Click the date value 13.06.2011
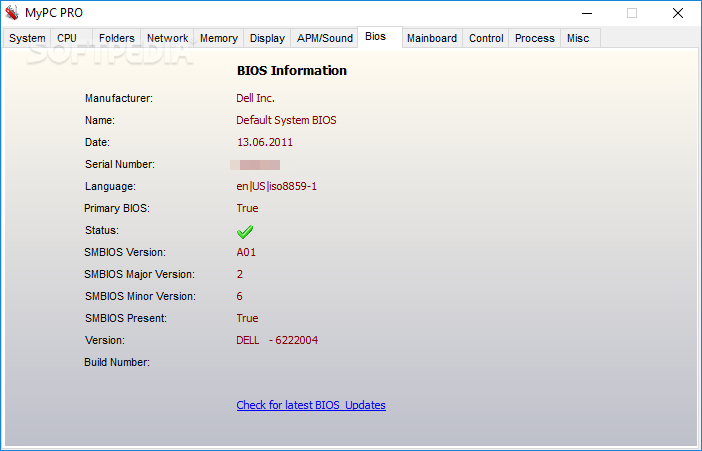The height and width of the screenshot is (451, 702). (265, 142)
